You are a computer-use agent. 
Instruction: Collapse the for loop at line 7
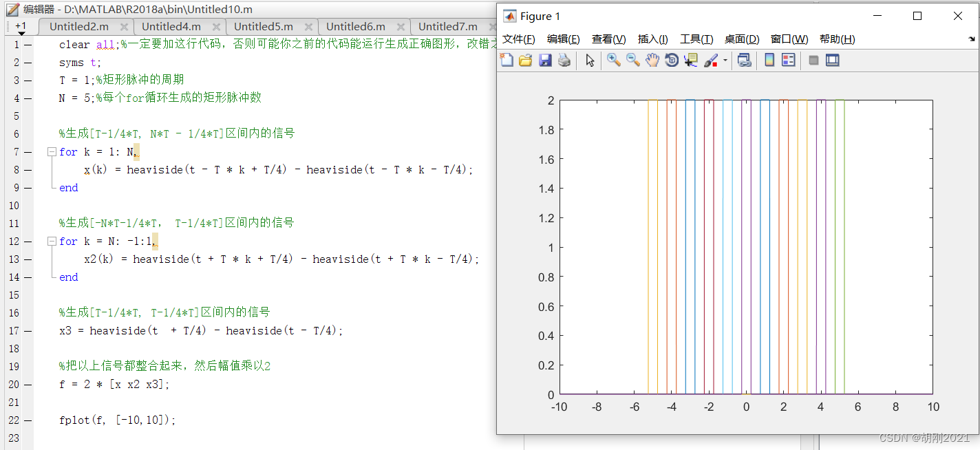click(52, 151)
